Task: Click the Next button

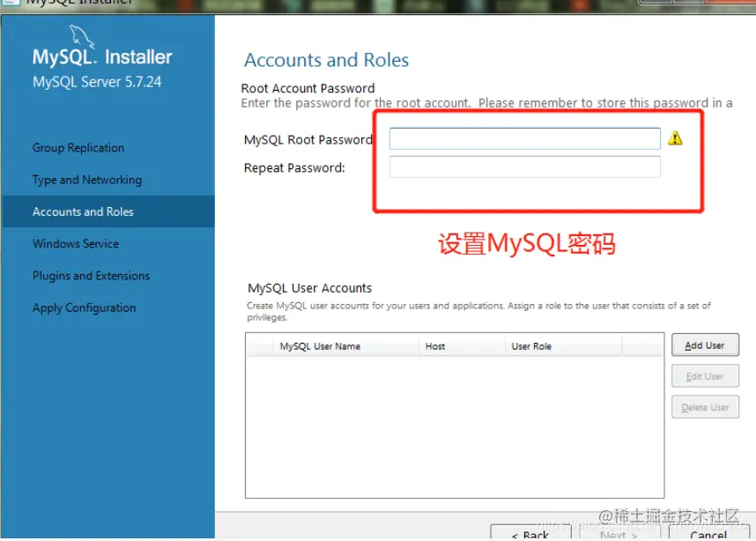Action: [619, 533]
